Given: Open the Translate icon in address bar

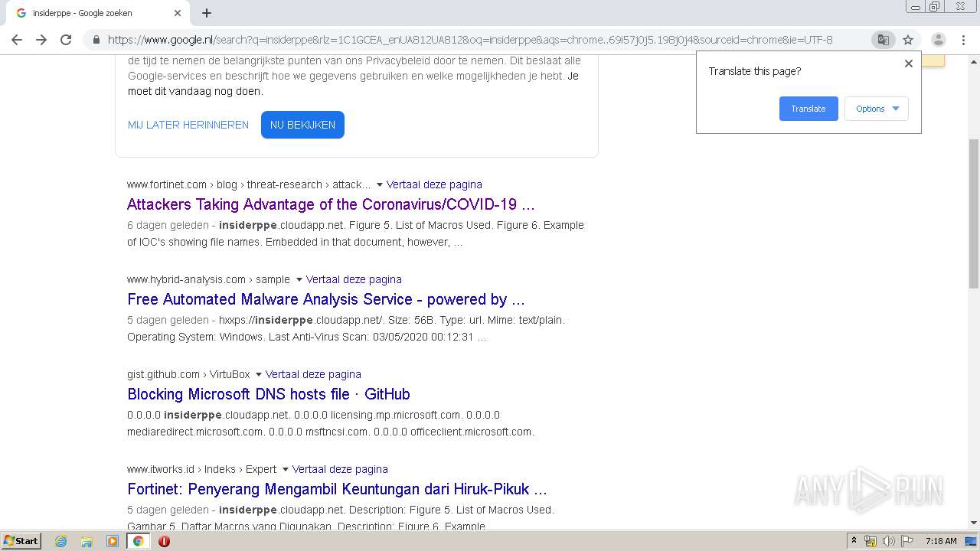Looking at the screenshot, I should [x=883, y=40].
